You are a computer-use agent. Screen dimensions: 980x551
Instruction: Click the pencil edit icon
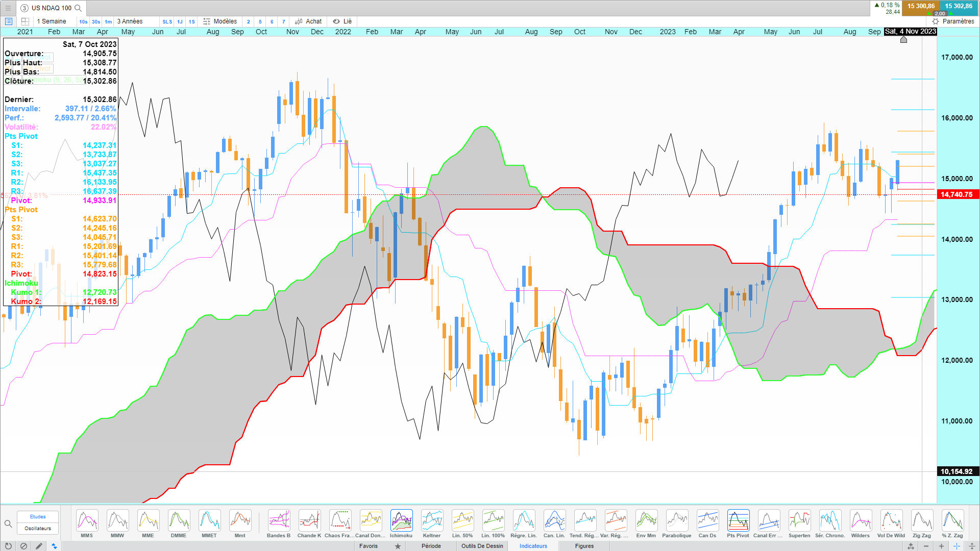39,546
